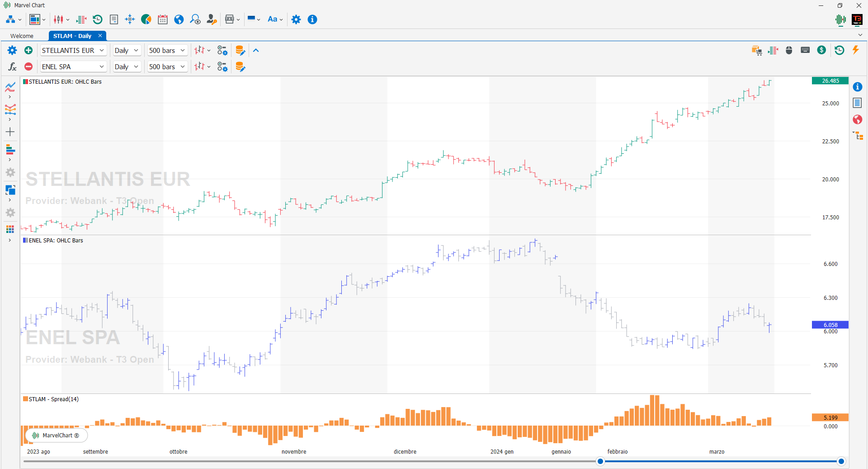Open Daily timeframe dropdown on STELLANTIS row
868x469 pixels.
point(127,50)
